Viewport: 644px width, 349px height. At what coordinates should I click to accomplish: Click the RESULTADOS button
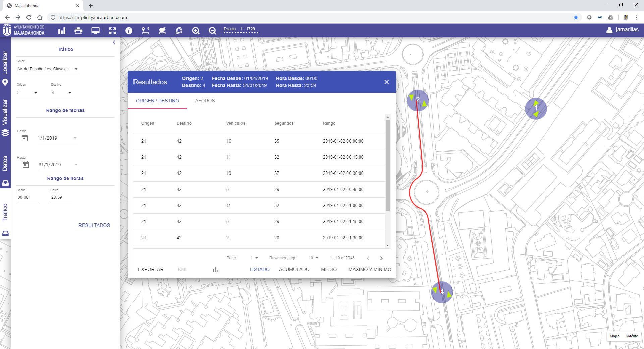coord(94,225)
